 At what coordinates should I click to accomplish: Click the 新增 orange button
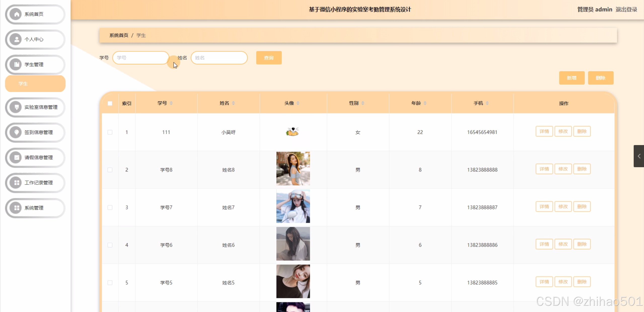tap(572, 78)
